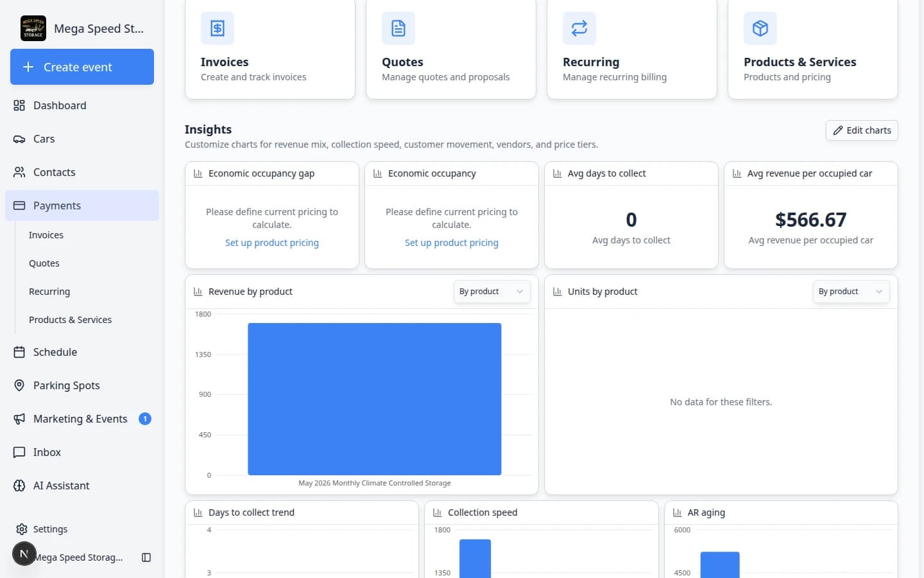924x578 pixels.
Task: Click the Mega Speed Storage logo
Action: 33,28
